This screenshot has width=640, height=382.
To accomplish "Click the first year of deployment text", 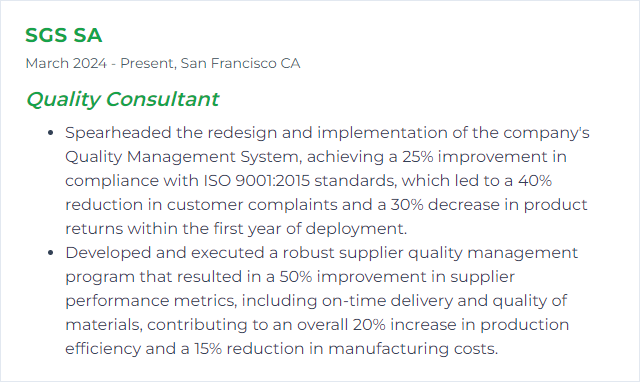I will (310, 229).
